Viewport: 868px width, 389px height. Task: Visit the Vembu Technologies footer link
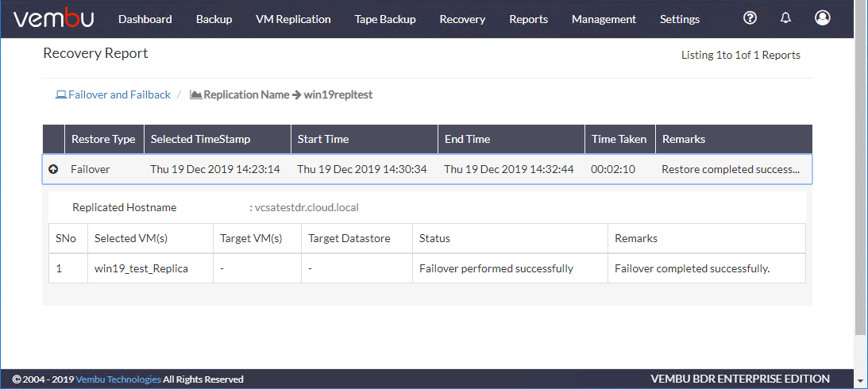(118, 379)
